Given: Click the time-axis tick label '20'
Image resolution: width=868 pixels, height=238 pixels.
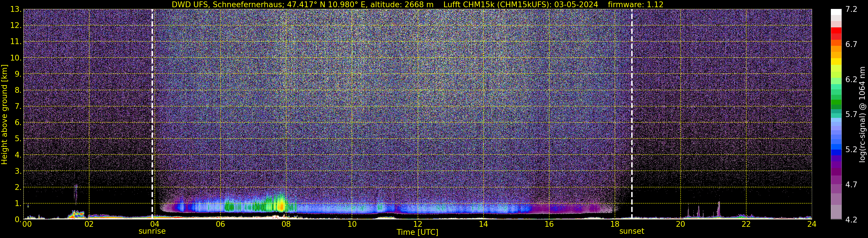Looking at the screenshot, I should click(680, 224).
